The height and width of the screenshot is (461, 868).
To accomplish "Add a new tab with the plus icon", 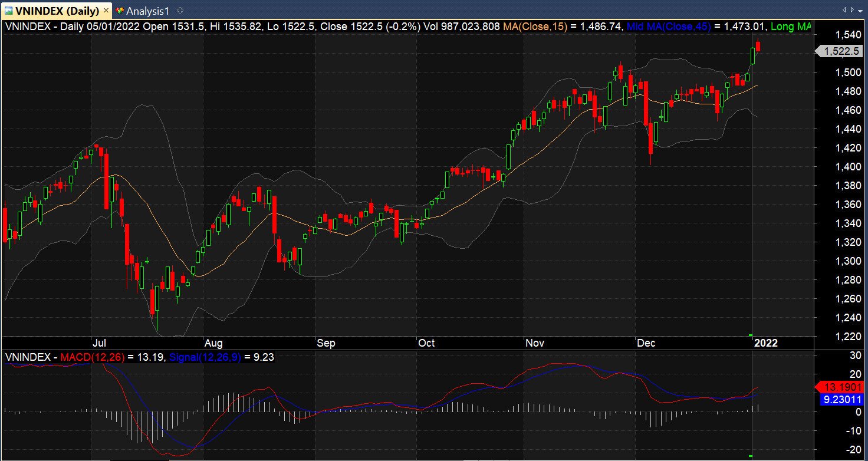I will coord(180,10).
